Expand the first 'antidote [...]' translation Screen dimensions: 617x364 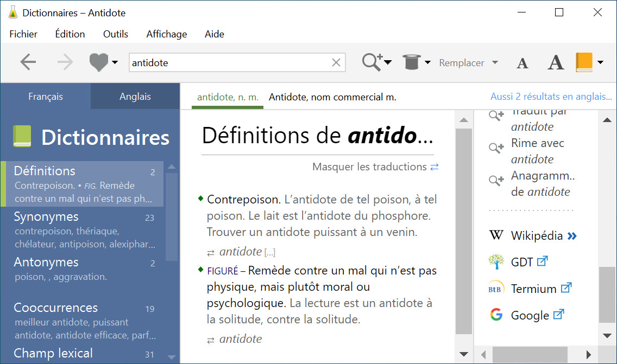pos(247,252)
